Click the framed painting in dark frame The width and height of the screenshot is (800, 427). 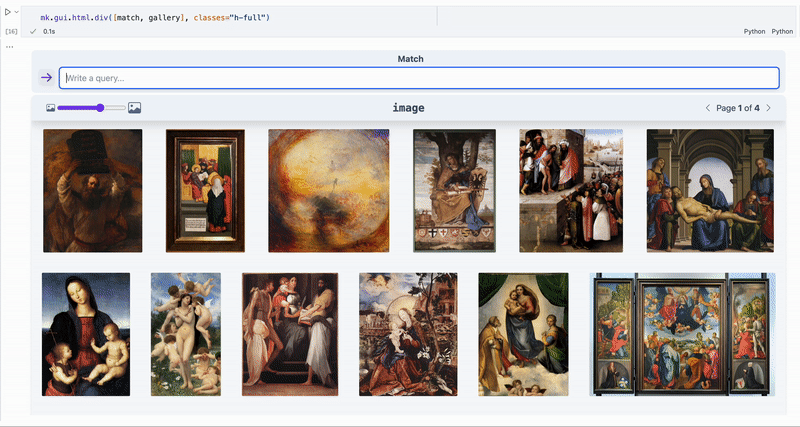(204, 190)
